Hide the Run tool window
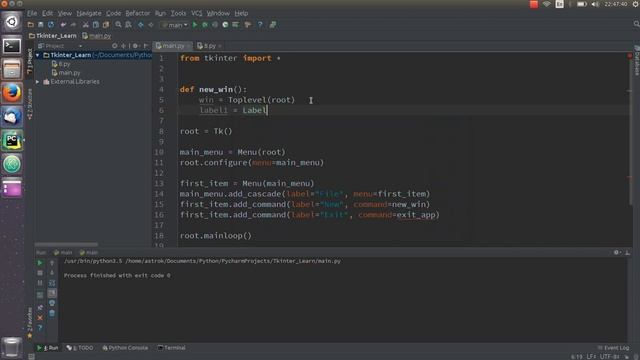The height and width of the screenshot is (360, 640). (x=627, y=253)
